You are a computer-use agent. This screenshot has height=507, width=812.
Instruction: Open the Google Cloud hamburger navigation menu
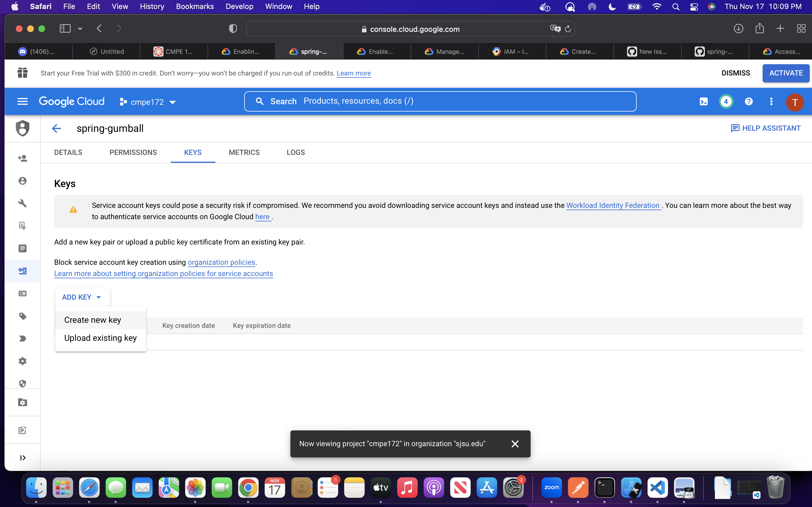click(23, 102)
